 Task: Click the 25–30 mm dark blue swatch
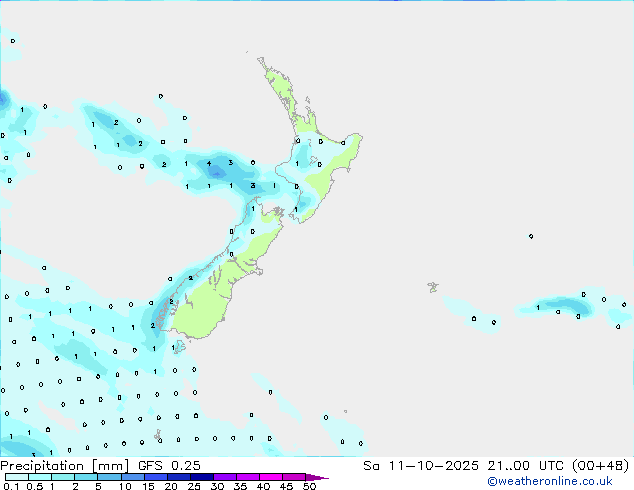[202, 477]
